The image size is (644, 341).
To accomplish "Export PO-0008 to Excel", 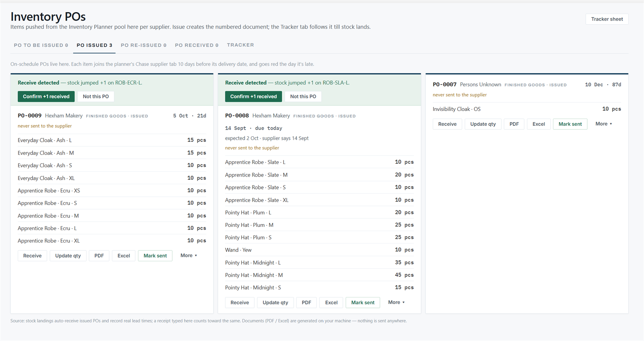I will pyautogui.click(x=331, y=302).
